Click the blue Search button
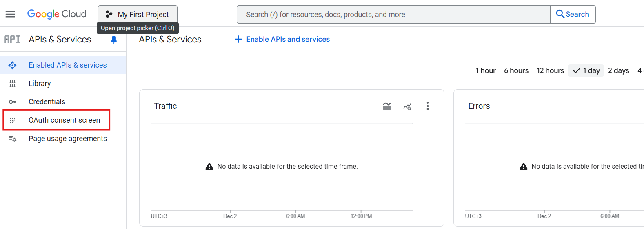The height and width of the screenshot is (229, 644). pos(573,14)
